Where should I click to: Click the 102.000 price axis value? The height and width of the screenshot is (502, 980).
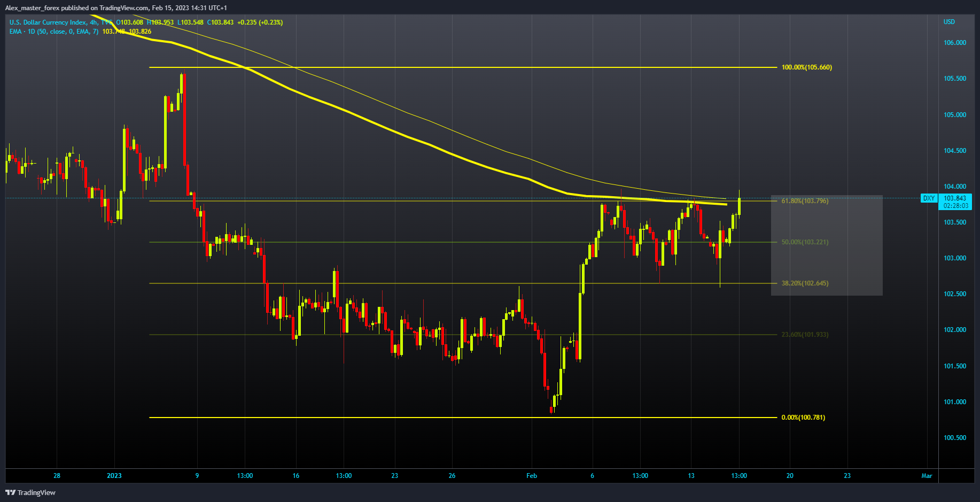[955, 330]
